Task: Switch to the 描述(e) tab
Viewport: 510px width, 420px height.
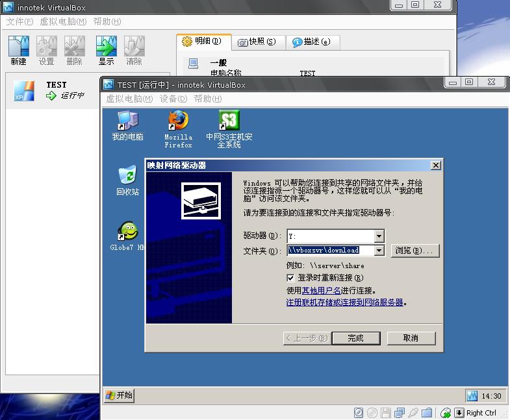Action: click(x=313, y=42)
